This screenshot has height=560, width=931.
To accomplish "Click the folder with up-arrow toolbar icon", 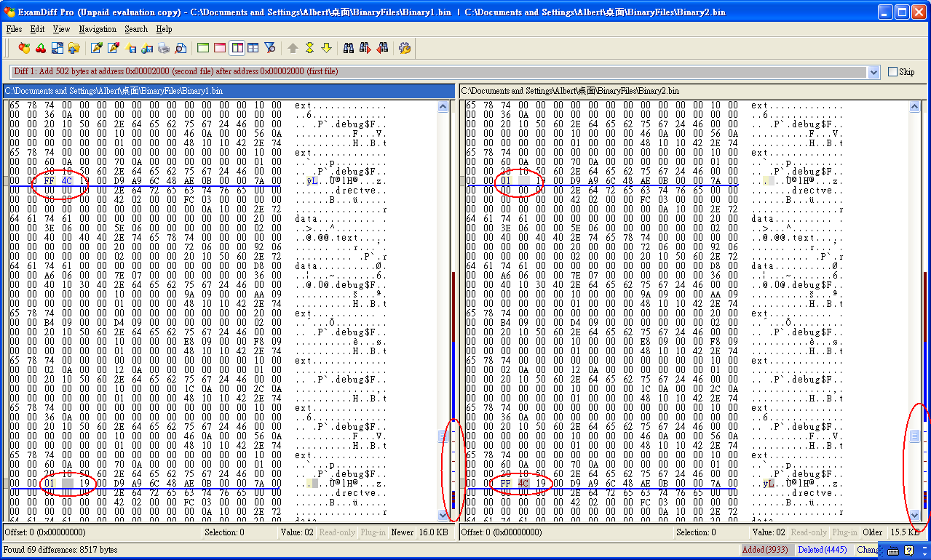I will pos(74,48).
